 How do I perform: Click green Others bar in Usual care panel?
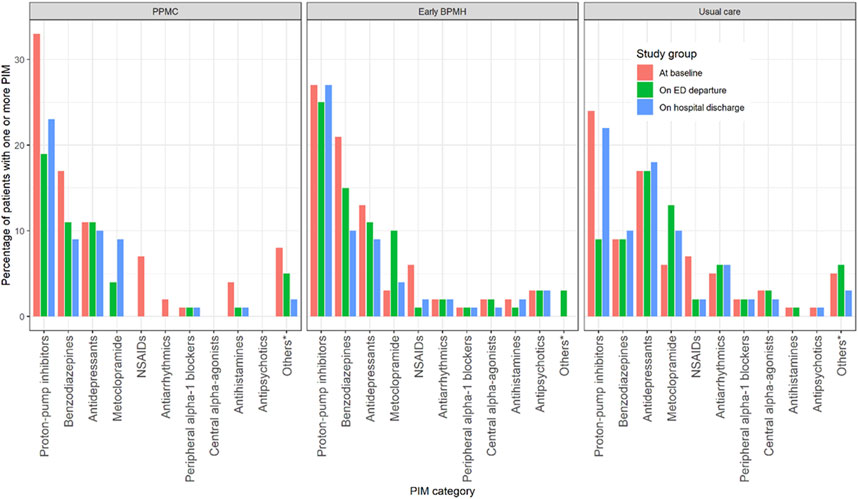841,291
